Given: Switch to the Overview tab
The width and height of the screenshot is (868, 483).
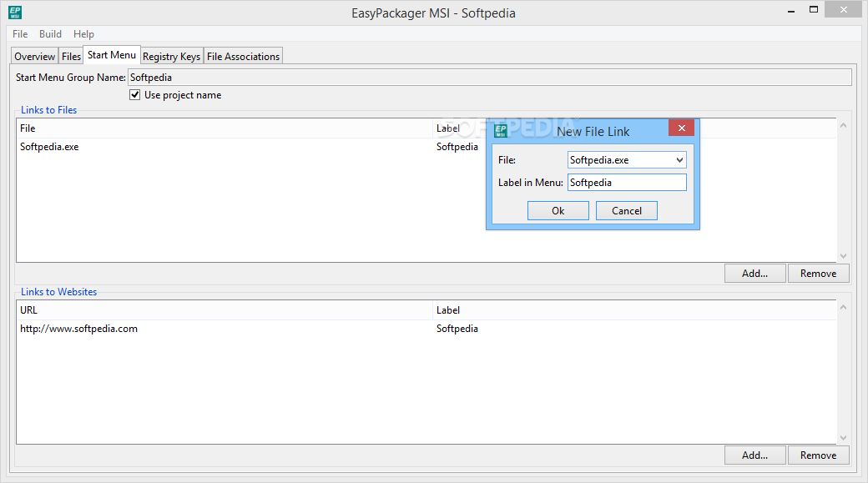Looking at the screenshot, I should pyautogui.click(x=34, y=57).
